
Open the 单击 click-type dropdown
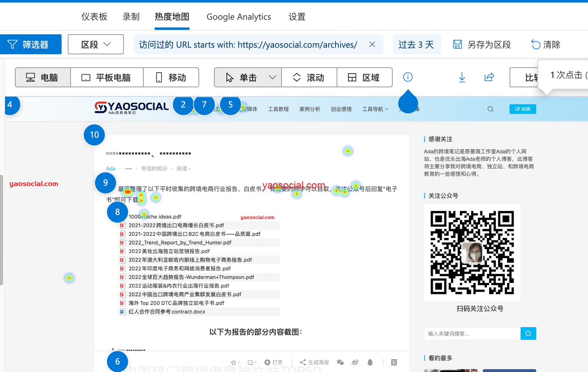click(x=272, y=77)
